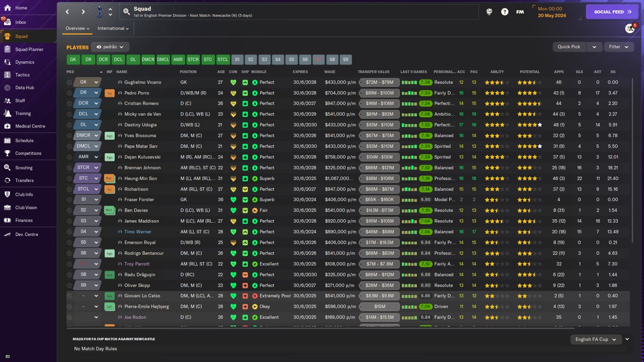Viewport: 644px width, 362px height.
Task: Collapse the match rules panel chevron
Action: (x=627, y=339)
